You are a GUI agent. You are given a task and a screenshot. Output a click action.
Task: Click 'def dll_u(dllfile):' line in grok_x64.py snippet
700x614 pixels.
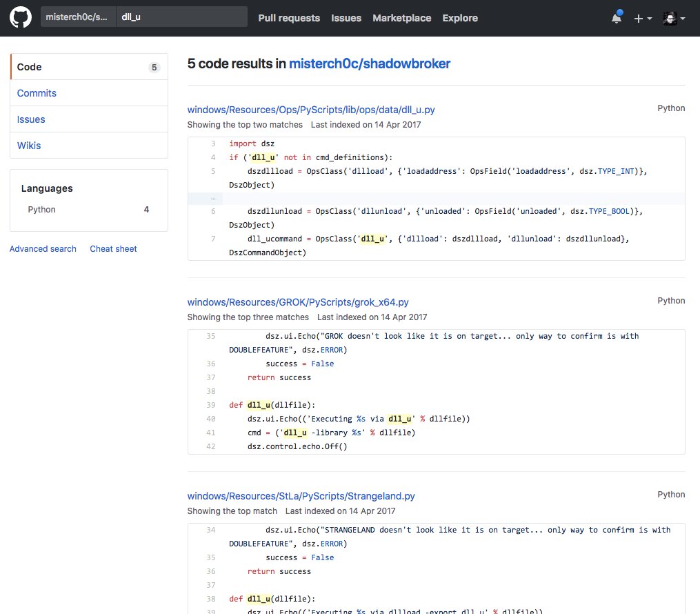pos(272,405)
